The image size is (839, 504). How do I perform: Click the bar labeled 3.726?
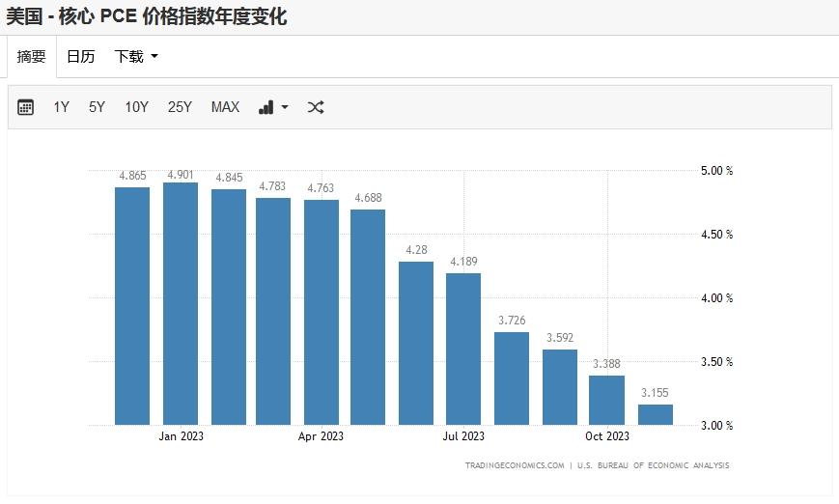pyautogui.click(x=512, y=378)
